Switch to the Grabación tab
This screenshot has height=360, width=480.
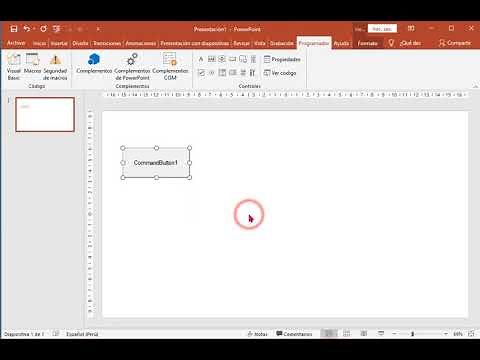[x=282, y=43]
